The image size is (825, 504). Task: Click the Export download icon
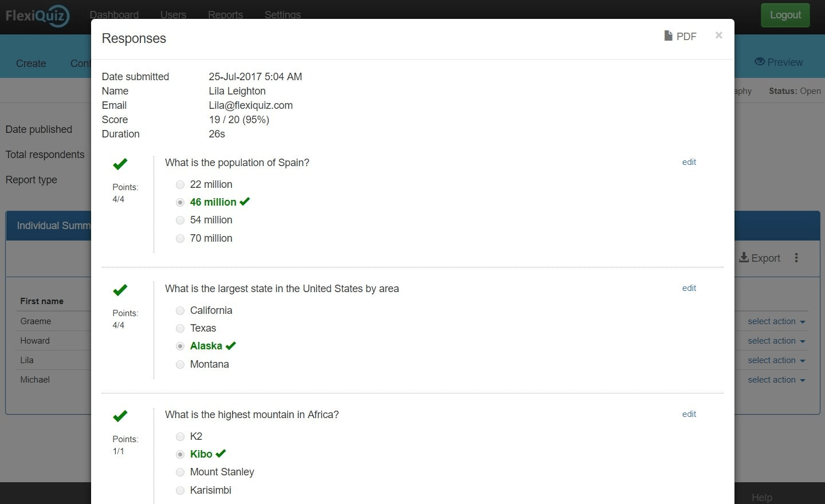(744, 258)
